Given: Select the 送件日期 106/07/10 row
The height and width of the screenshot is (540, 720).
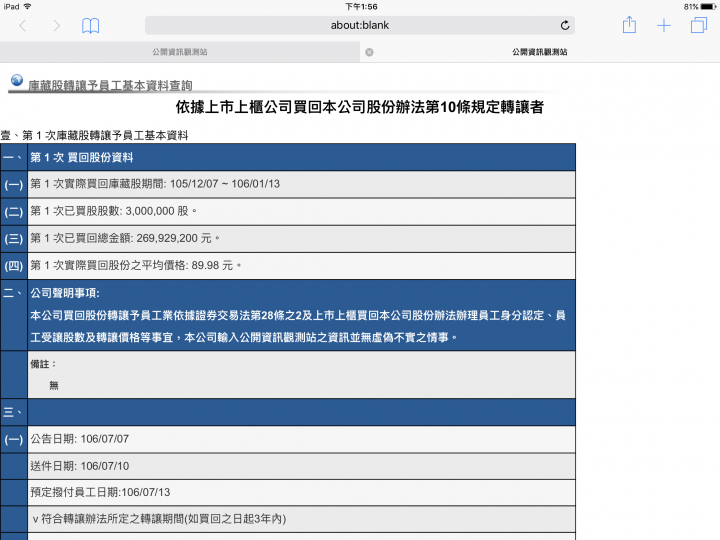Looking at the screenshot, I should click(301, 466).
